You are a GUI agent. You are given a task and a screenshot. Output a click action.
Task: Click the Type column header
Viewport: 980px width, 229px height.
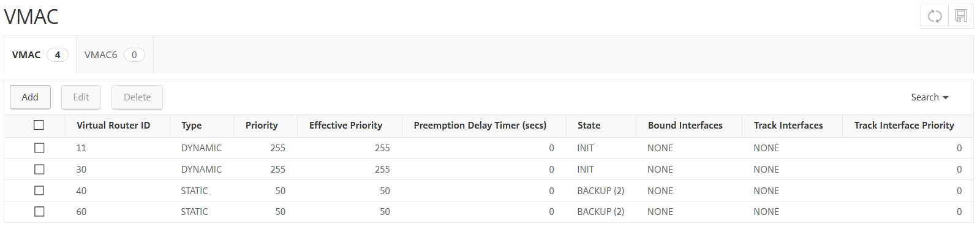click(191, 125)
